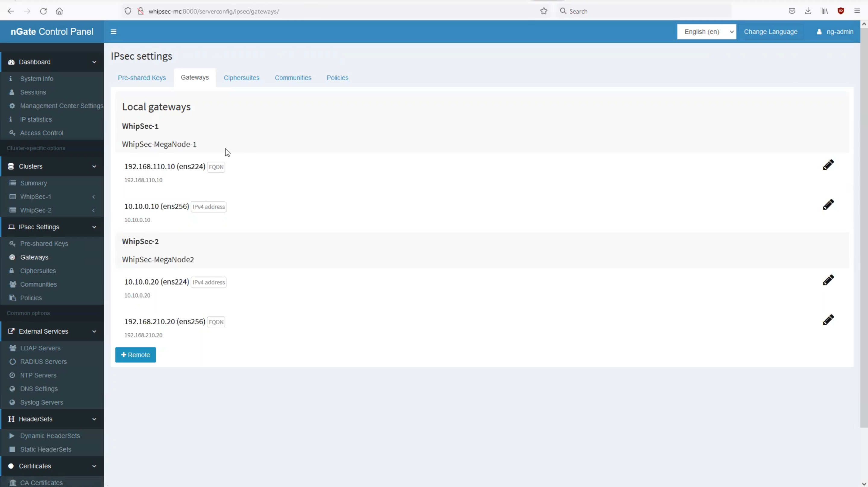Toggle the sidebar hamburger menu
Image resolution: width=868 pixels, height=487 pixels.
(113, 32)
